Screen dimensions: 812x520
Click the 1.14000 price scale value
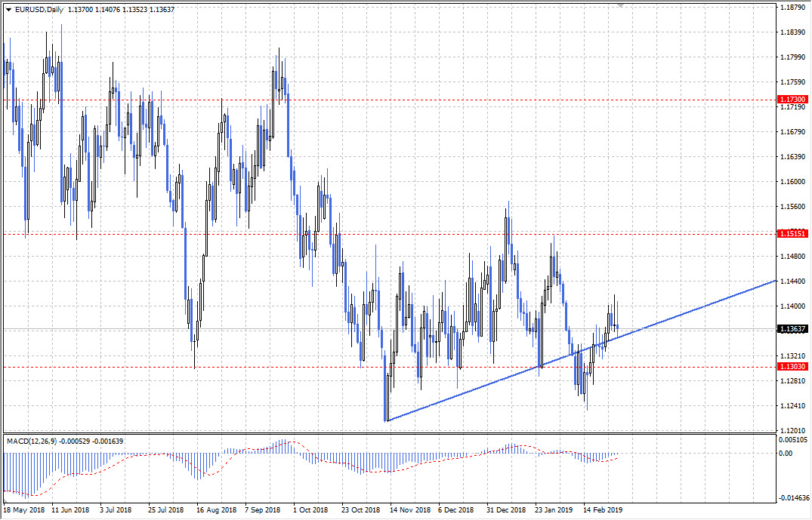click(793, 306)
